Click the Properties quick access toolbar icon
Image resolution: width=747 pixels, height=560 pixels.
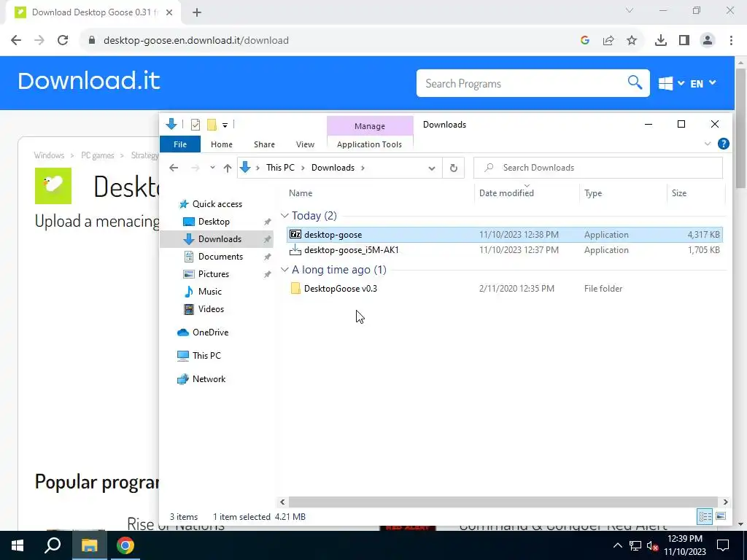point(196,125)
